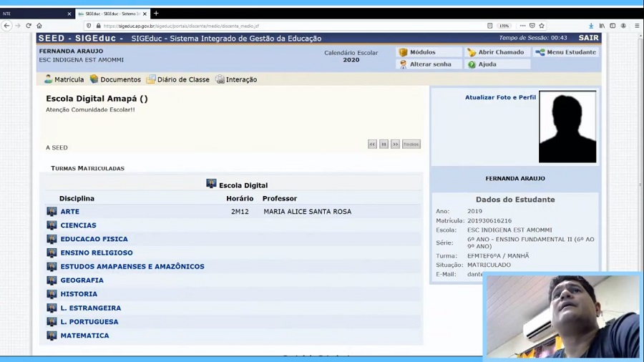Open the Módulos link
The height and width of the screenshot is (362, 644).
point(423,52)
